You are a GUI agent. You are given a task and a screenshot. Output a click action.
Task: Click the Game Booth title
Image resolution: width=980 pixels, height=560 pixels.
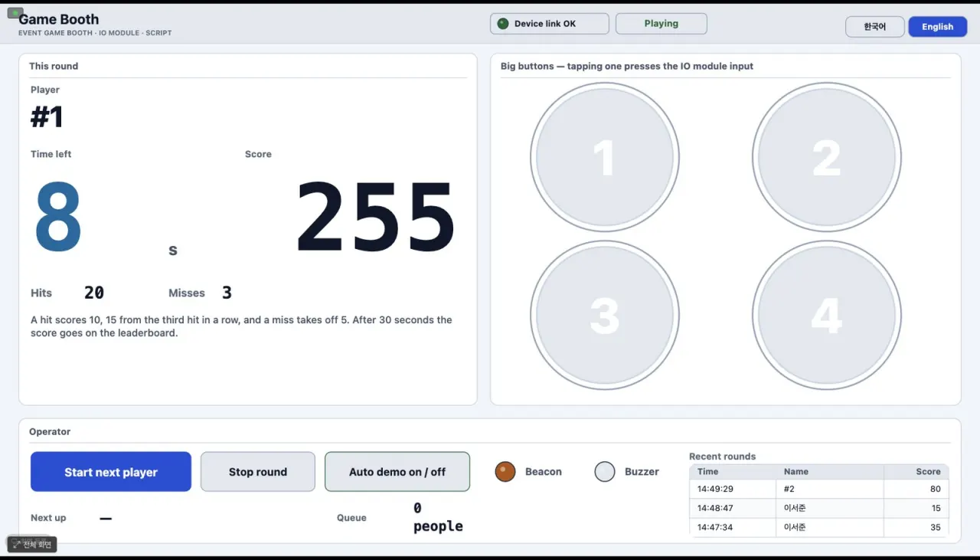tap(59, 19)
